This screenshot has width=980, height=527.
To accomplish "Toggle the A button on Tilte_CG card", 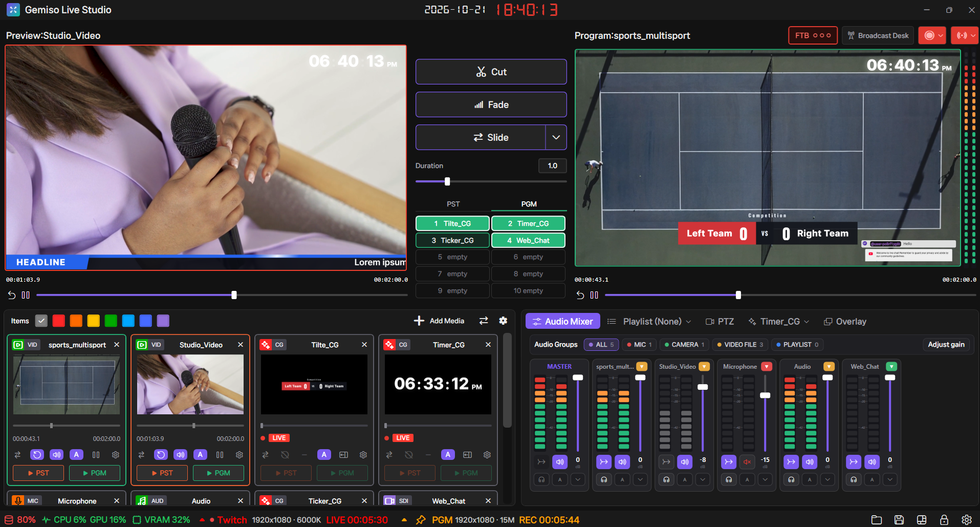I will (x=324, y=455).
